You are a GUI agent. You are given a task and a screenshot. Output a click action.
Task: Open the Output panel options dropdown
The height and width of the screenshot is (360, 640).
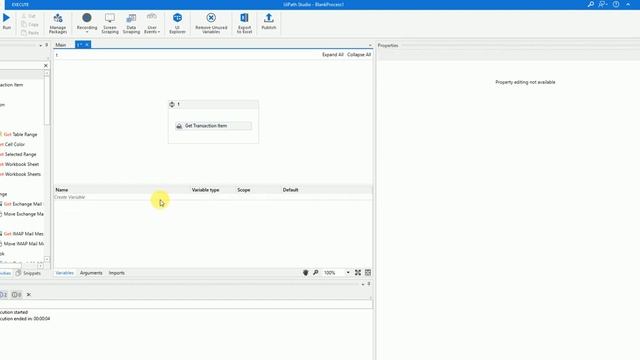click(363, 284)
